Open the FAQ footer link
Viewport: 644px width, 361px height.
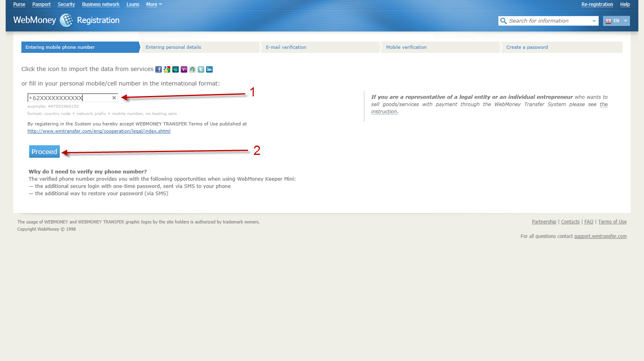(x=589, y=222)
